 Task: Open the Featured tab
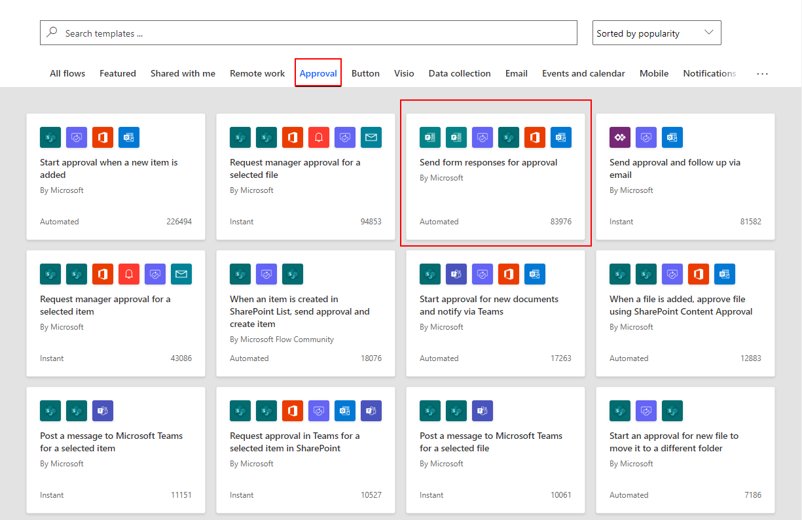tap(118, 74)
